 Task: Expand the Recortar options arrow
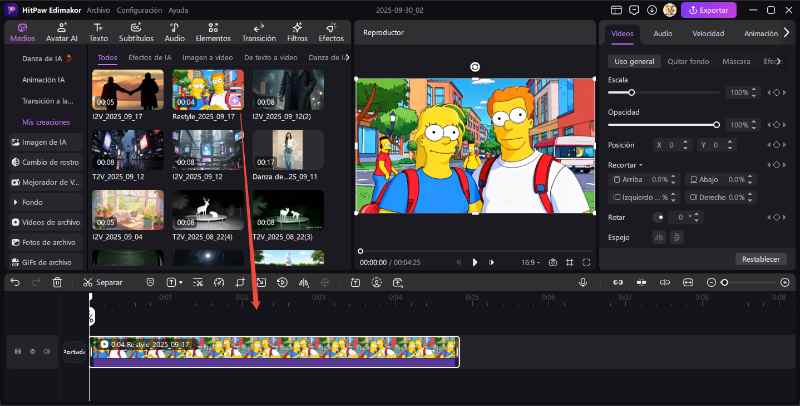(x=641, y=164)
